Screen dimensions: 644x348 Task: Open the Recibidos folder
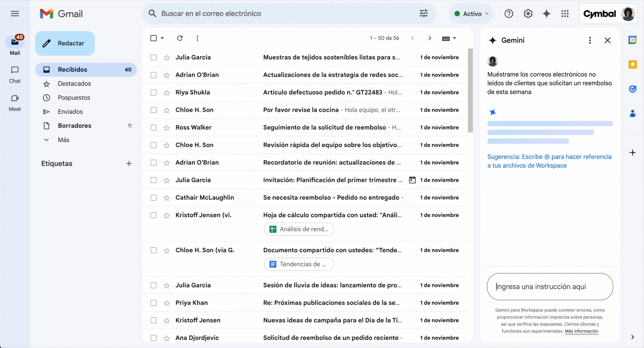pos(86,70)
